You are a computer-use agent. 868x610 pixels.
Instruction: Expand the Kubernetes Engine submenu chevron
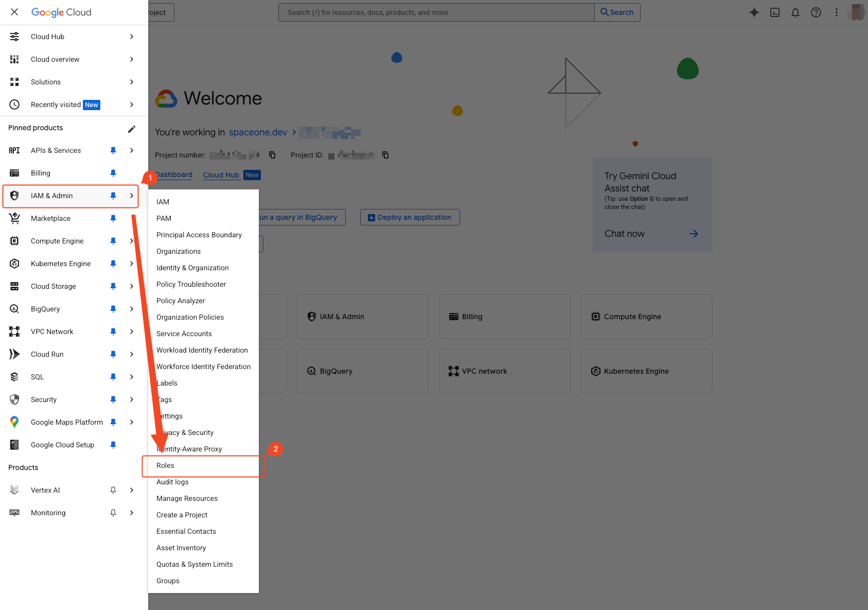coord(132,264)
